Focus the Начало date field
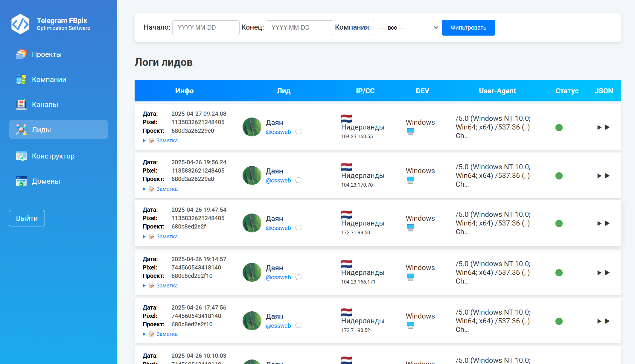Screen dimensions: 635x364 click(x=206, y=28)
